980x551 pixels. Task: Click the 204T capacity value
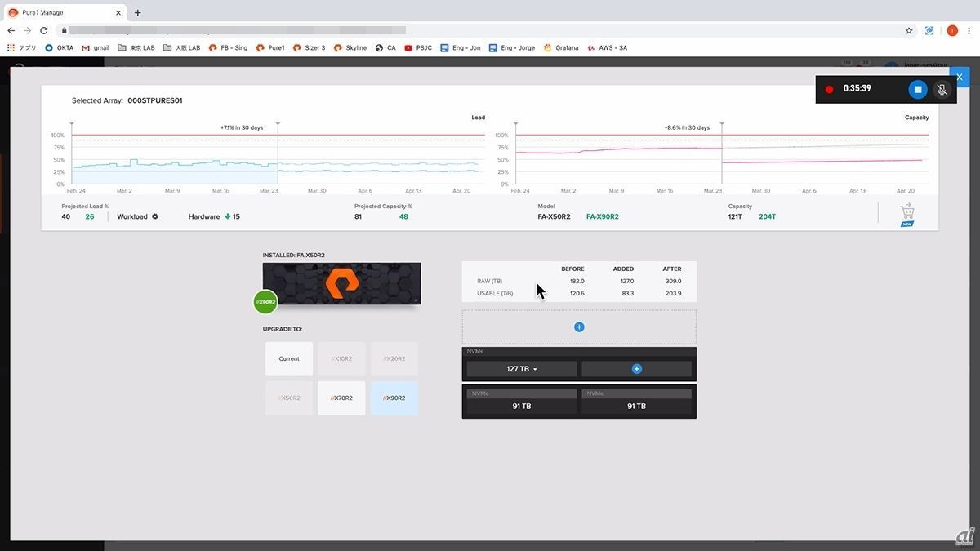(767, 216)
